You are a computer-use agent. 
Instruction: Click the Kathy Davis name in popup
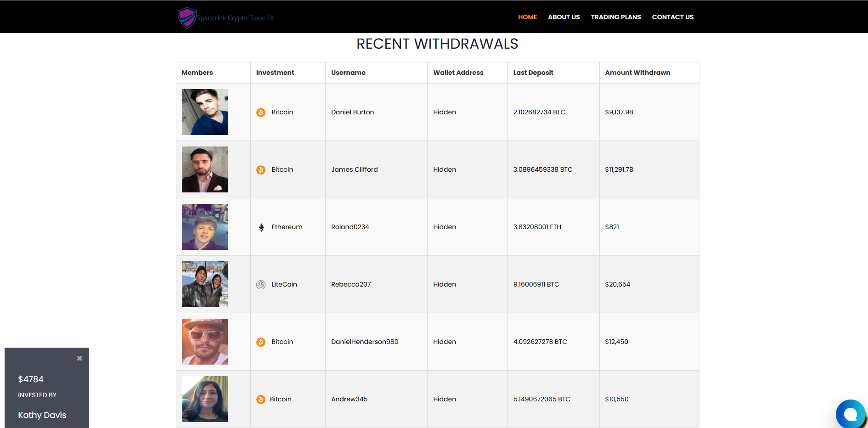pos(42,415)
